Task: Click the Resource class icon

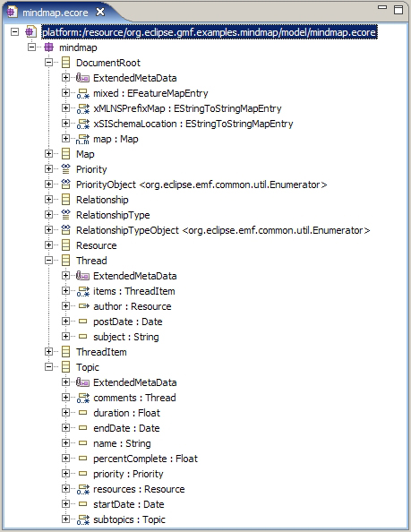Action: coord(65,245)
